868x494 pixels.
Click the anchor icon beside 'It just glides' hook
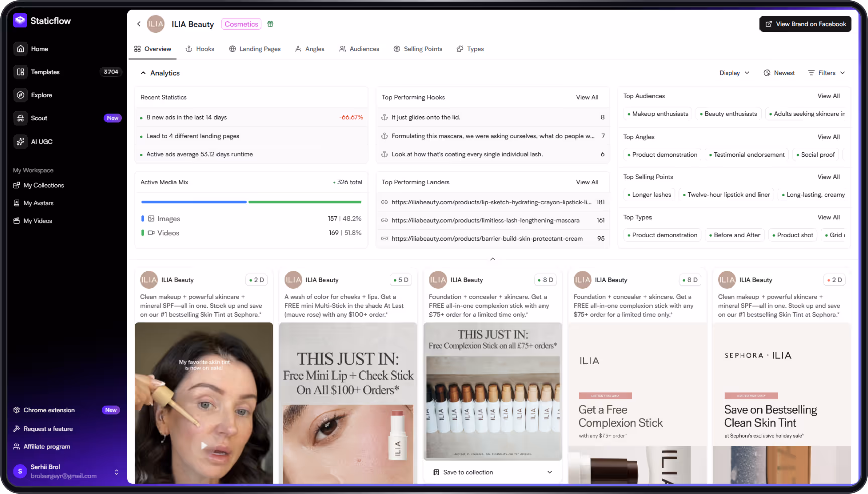tap(384, 117)
